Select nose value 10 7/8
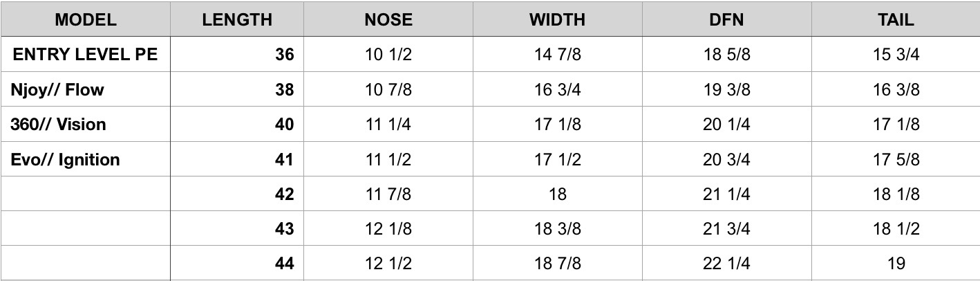The image size is (980, 281). point(388,89)
